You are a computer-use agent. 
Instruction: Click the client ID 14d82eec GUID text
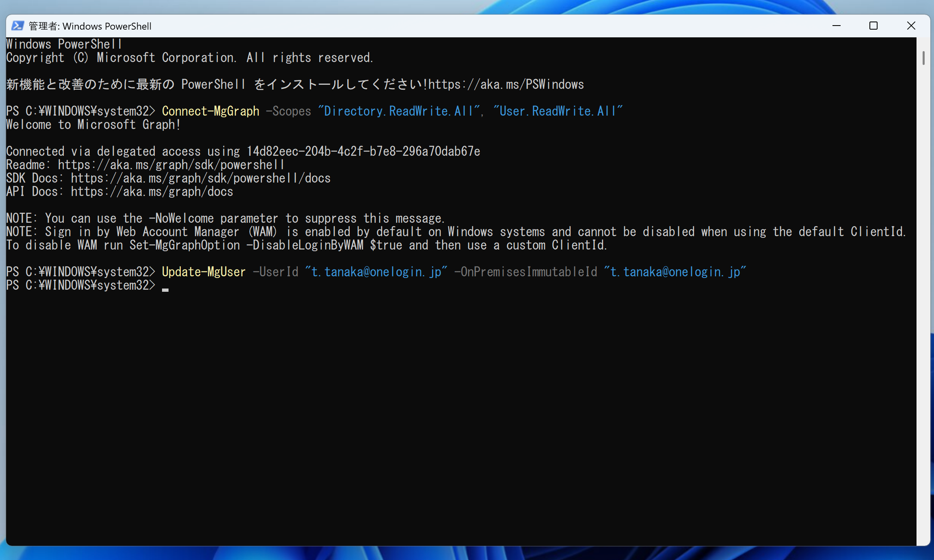(x=363, y=151)
